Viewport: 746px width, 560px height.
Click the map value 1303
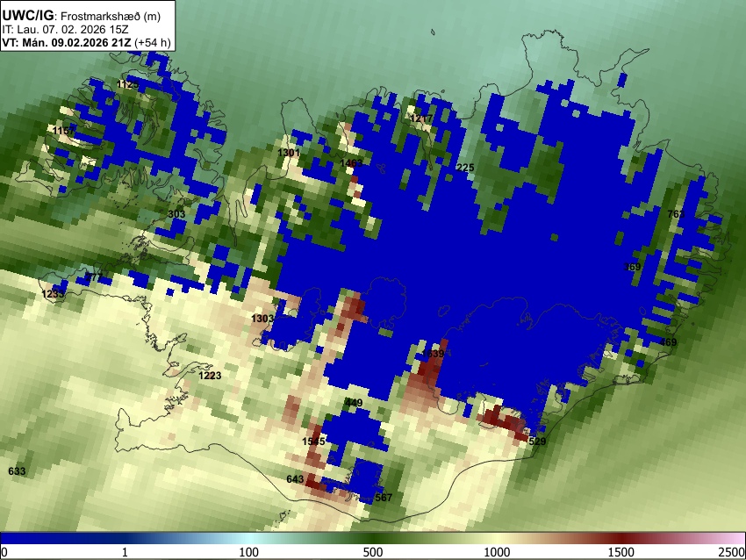point(262,319)
